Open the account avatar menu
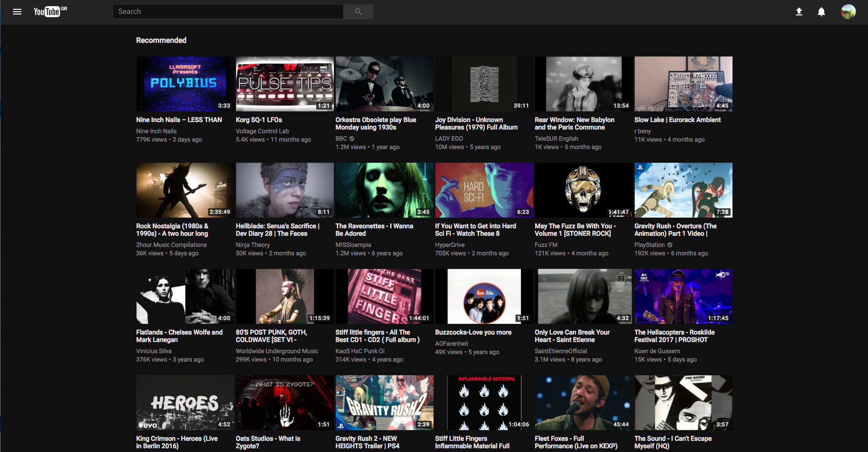 (848, 12)
